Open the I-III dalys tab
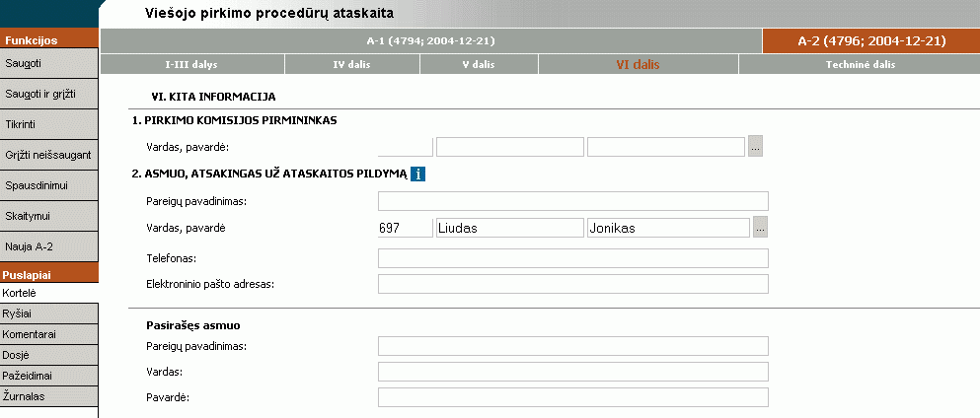980x418 pixels. pos(191,64)
